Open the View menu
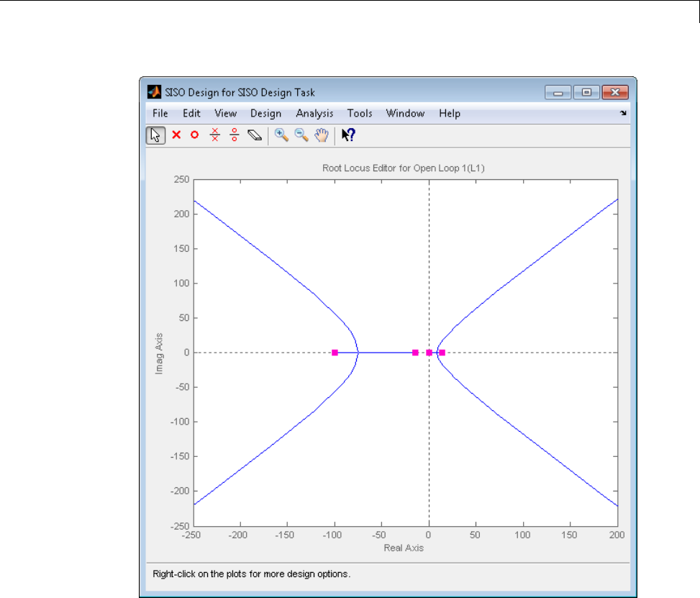 [x=225, y=113]
